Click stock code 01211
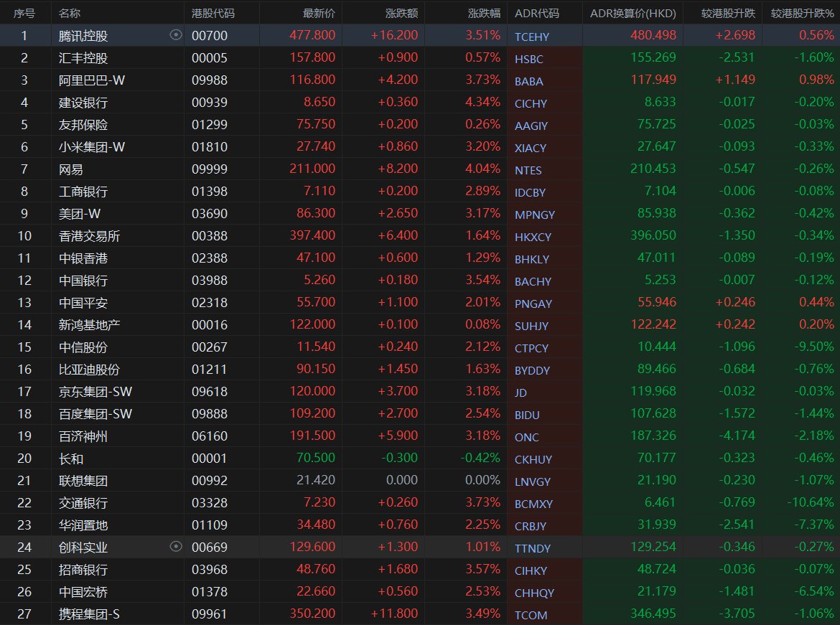This screenshot has width=840, height=625. pyautogui.click(x=210, y=369)
